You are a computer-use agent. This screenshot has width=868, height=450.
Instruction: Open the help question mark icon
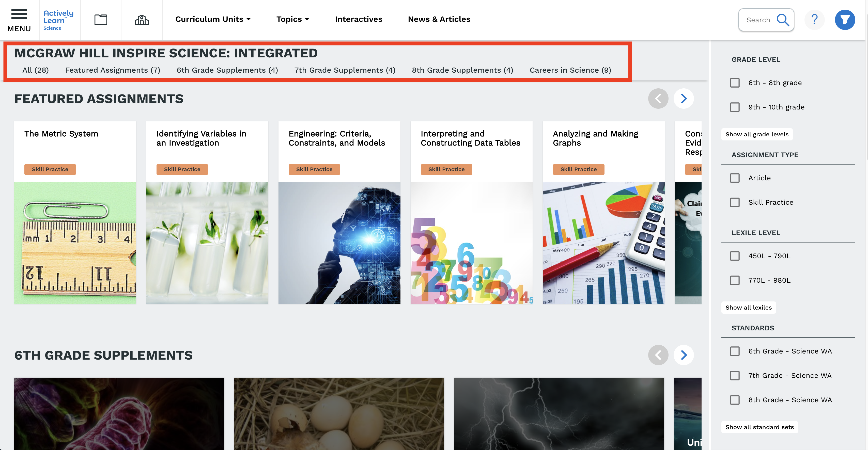click(x=814, y=20)
